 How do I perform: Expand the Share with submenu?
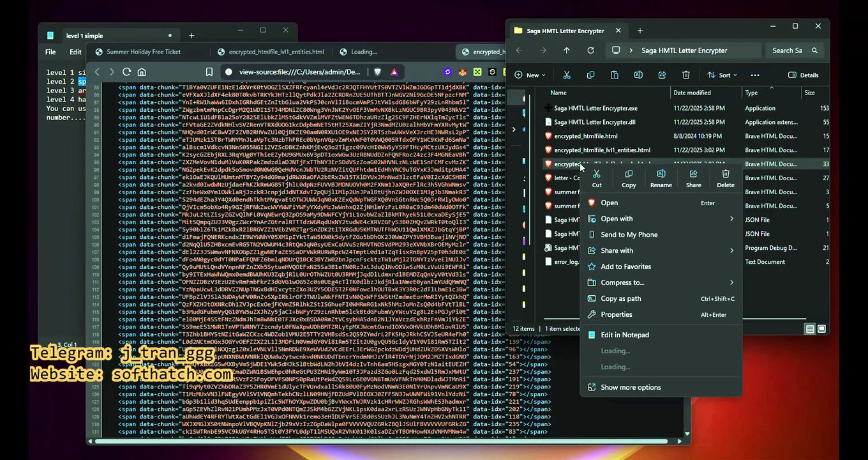[x=661, y=250]
